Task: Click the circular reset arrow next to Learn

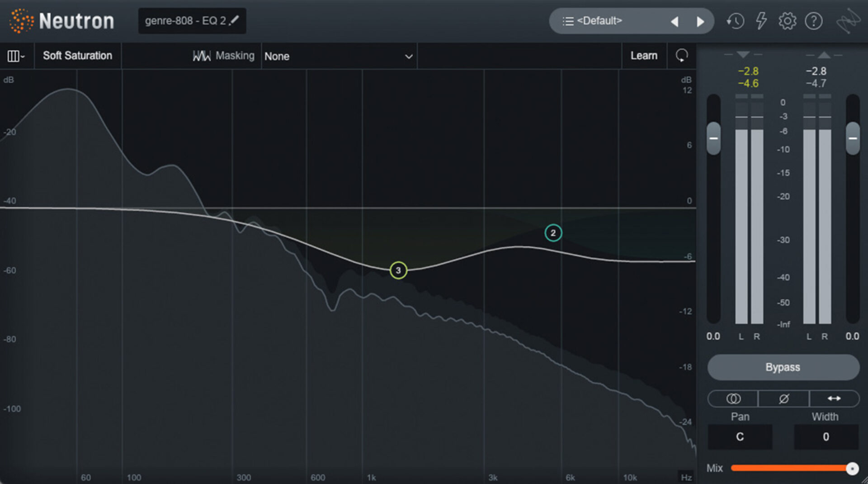Action: [x=682, y=55]
